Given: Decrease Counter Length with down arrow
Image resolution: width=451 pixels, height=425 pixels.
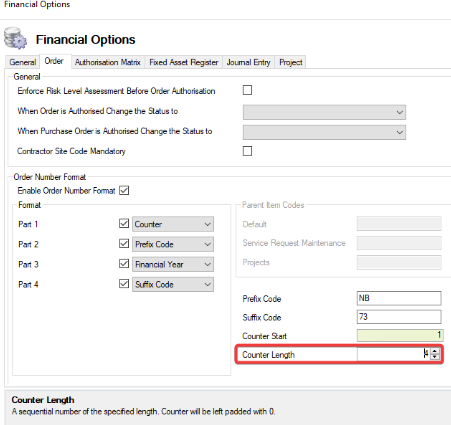Looking at the screenshot, I should (435, 357).
